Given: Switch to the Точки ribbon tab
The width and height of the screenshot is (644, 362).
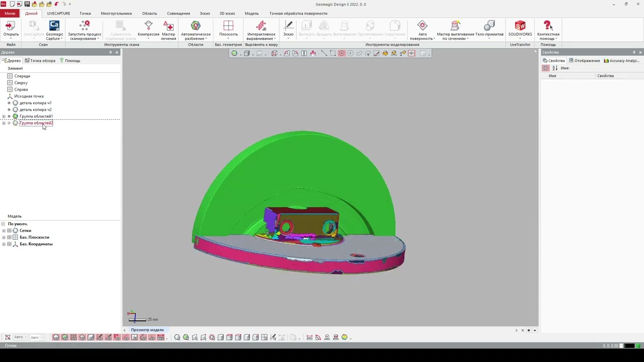Looking at the screenshot, I should [x=85, y=14].
